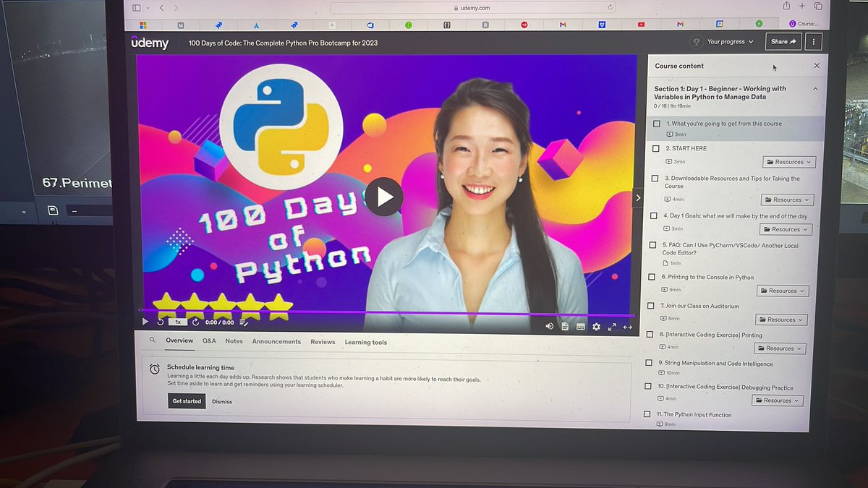
Task: Mute the video volume
Action: pos(549,327)
